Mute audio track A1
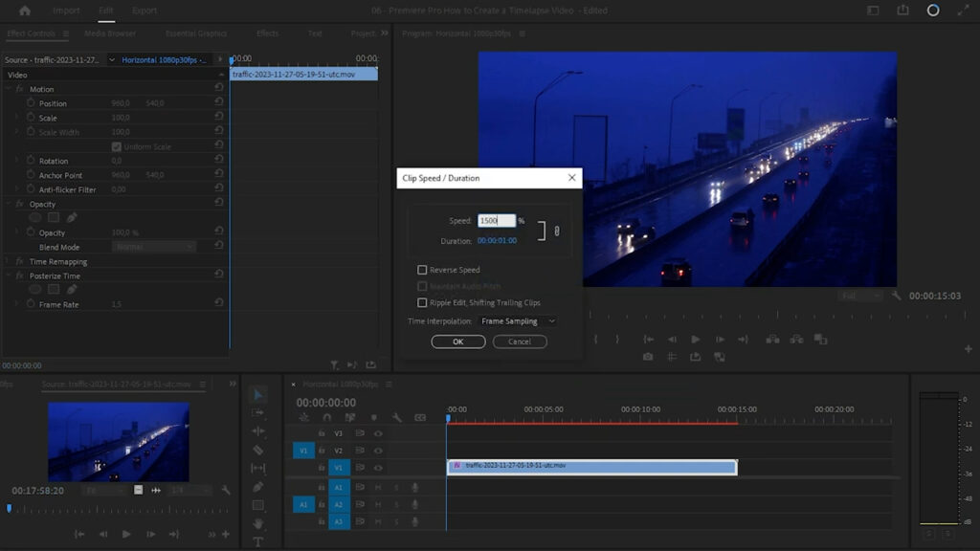Image resolution: width=980 pixels, height=551 pixels. (x=378, y=487)
